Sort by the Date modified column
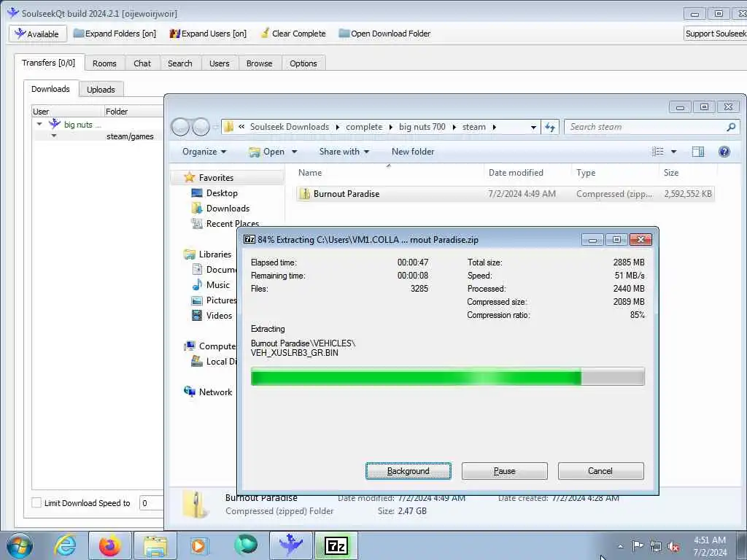747x560 pixels. click(528, 173)
